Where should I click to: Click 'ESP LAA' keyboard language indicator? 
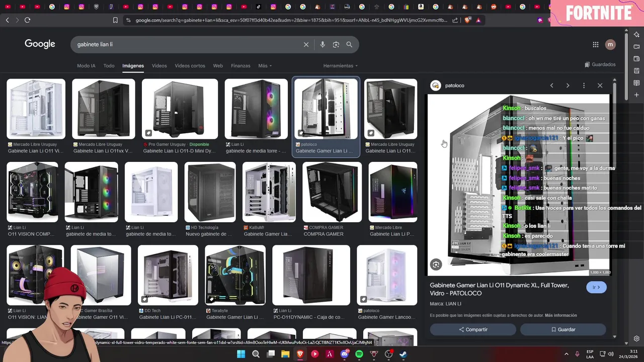pos(590,354)
